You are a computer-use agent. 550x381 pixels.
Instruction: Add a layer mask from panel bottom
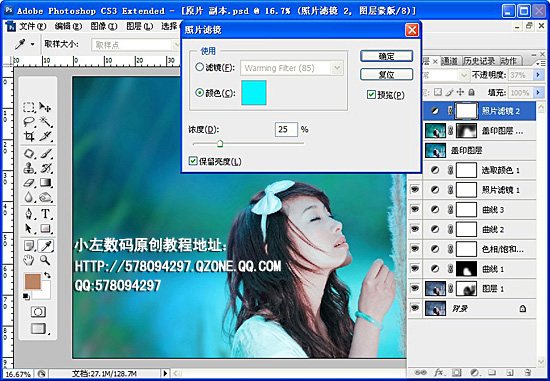click(x=456, y=372)
